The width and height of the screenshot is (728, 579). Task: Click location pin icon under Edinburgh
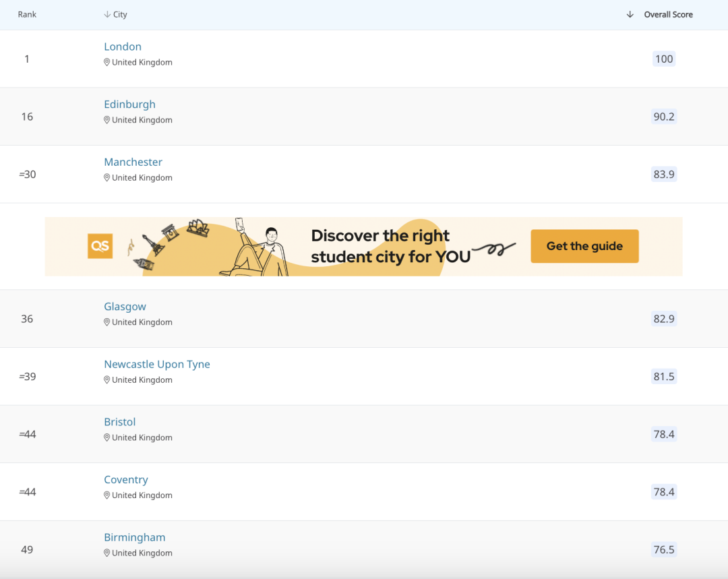107,120
